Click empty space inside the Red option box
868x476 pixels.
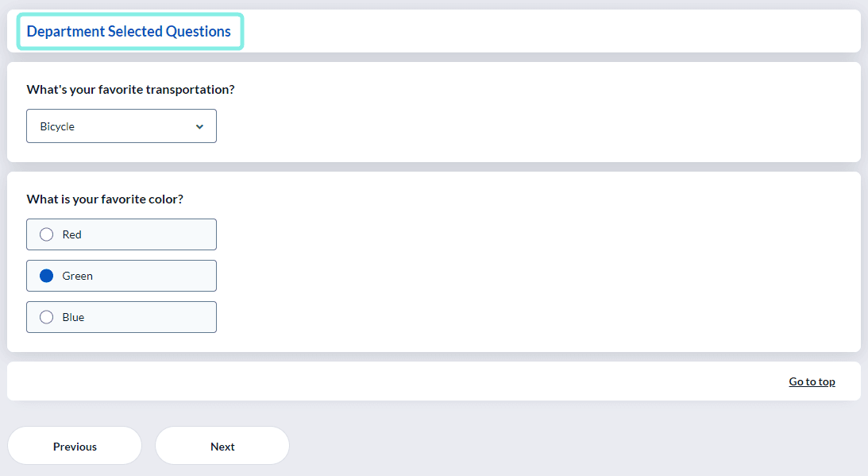click(x=149, y=234)
